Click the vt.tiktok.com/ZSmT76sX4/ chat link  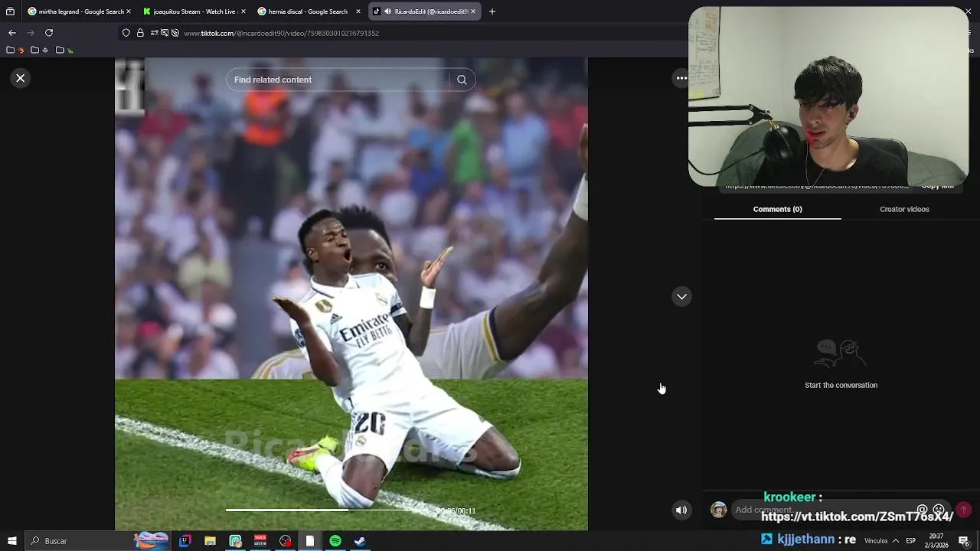857,517
